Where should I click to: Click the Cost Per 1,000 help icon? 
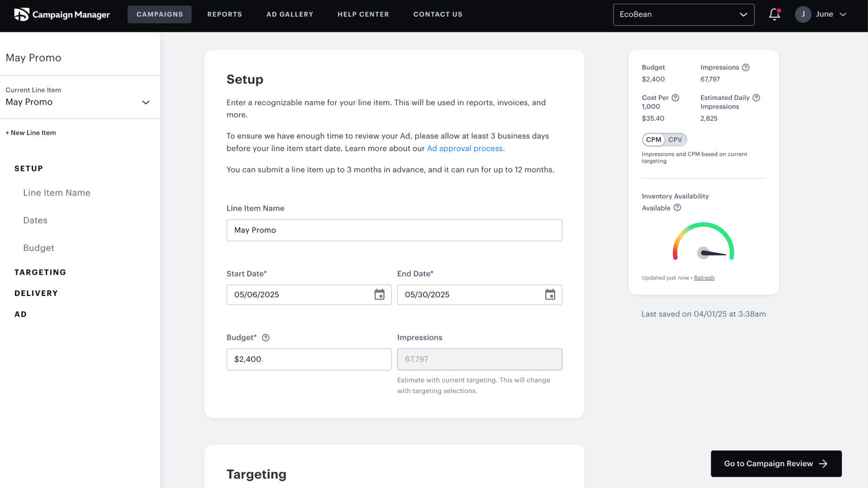point(676,97)
